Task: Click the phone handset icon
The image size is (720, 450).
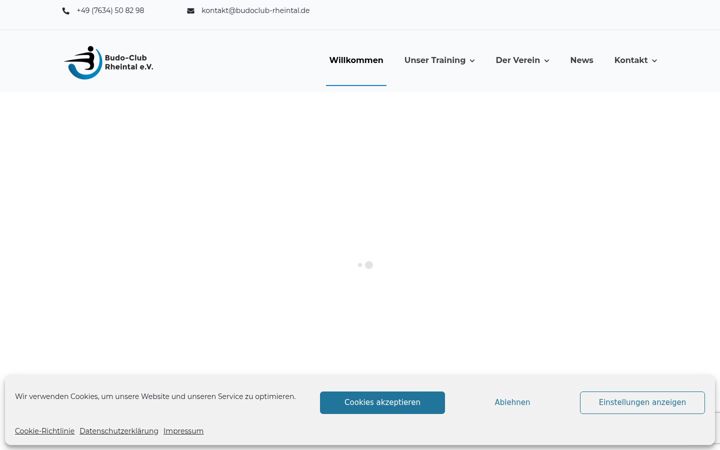Action: coord(66,11)
